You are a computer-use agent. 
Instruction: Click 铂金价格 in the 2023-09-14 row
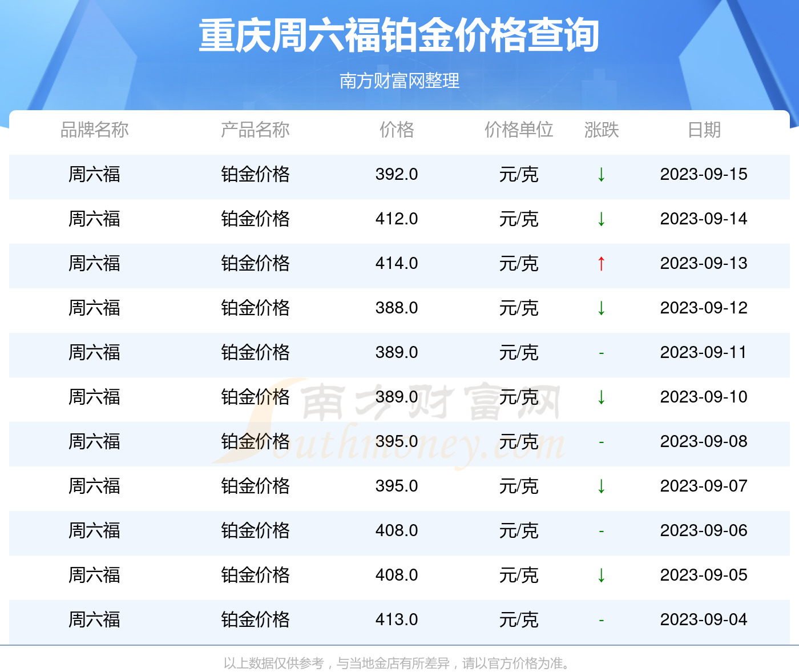click(x=255, y=219)
